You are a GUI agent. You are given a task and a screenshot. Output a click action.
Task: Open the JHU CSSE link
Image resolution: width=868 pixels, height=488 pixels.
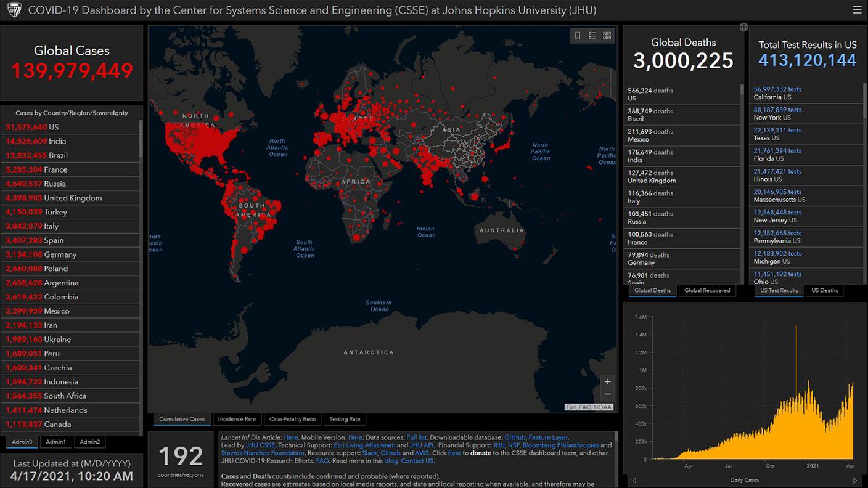click(261, 445)
